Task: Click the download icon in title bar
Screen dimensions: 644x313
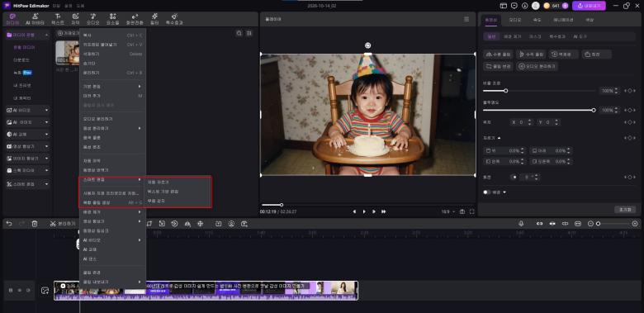Action: click(x=524, y=6)
